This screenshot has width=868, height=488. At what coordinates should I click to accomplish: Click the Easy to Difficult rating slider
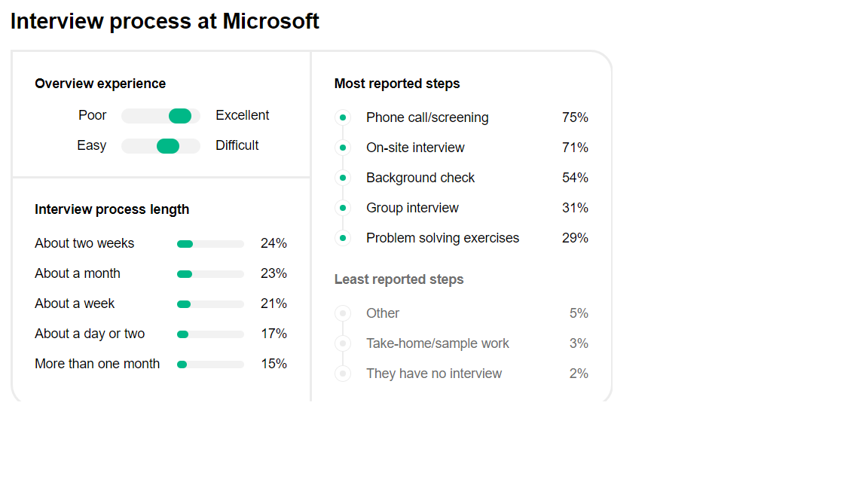160,146
